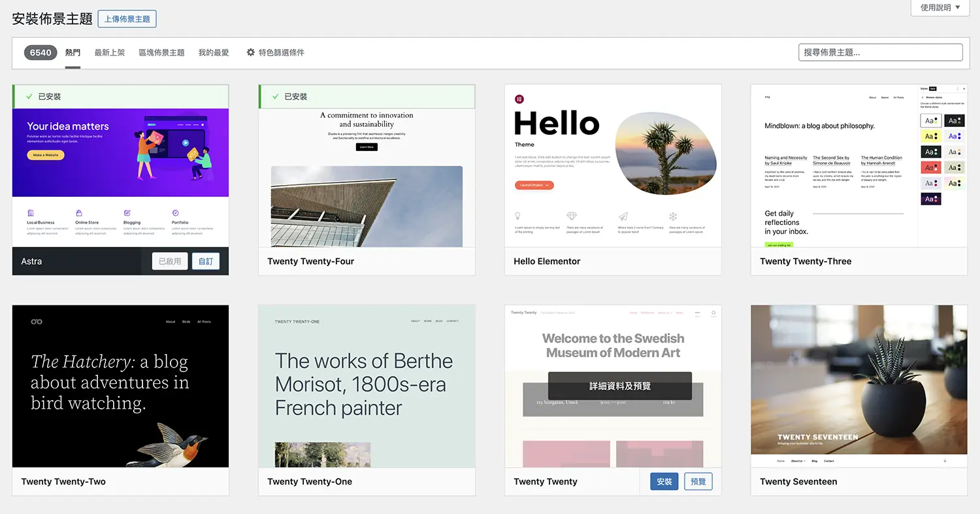
Task: Open the Twenty Seventeen theme thumbnail
Action: tap(859, 386)
